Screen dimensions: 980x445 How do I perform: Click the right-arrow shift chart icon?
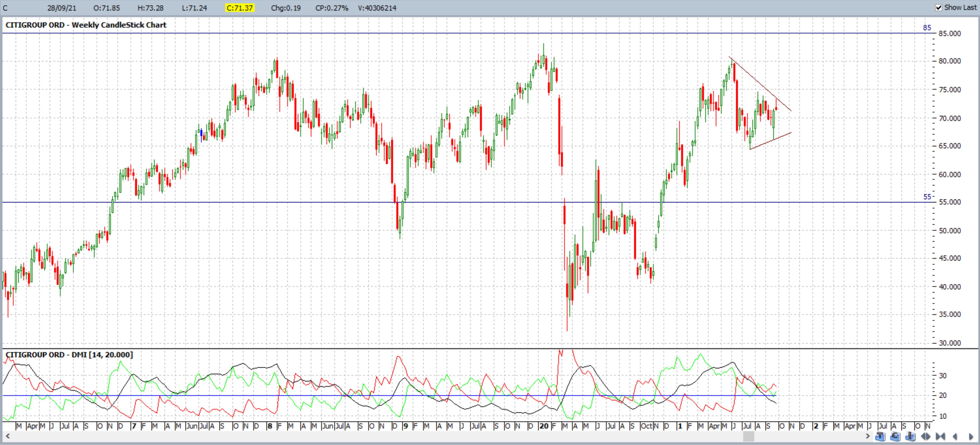click(x=971, y=436)
